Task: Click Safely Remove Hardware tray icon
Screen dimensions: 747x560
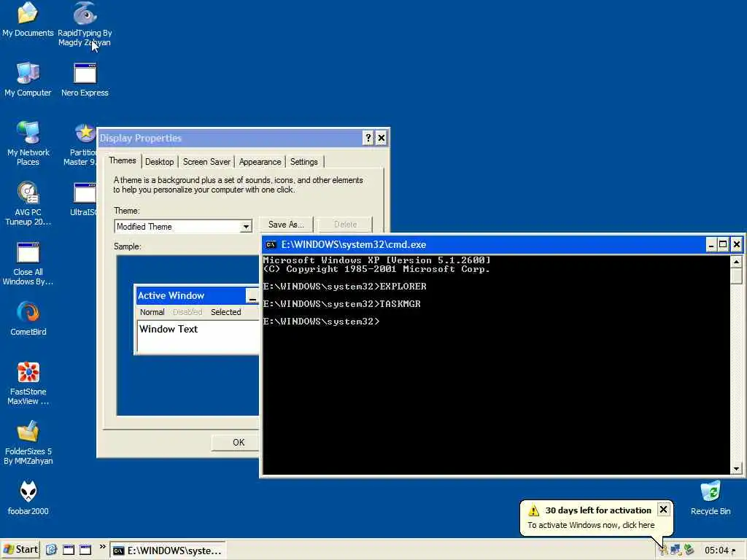Action: 689,551
